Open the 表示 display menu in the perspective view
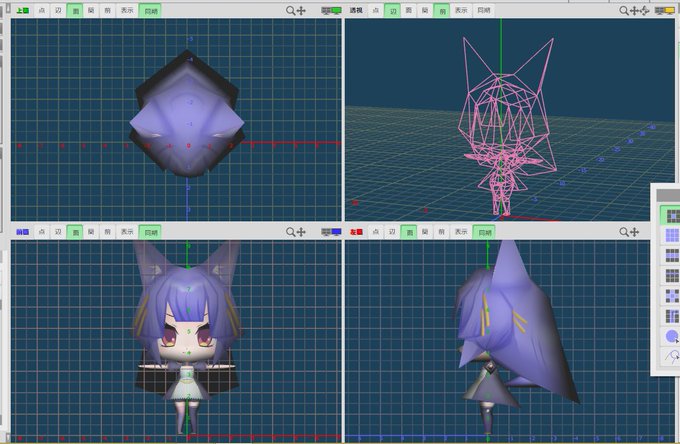This screenshot has height=444, width=680. pyautogui.click(x=461, y=10)
